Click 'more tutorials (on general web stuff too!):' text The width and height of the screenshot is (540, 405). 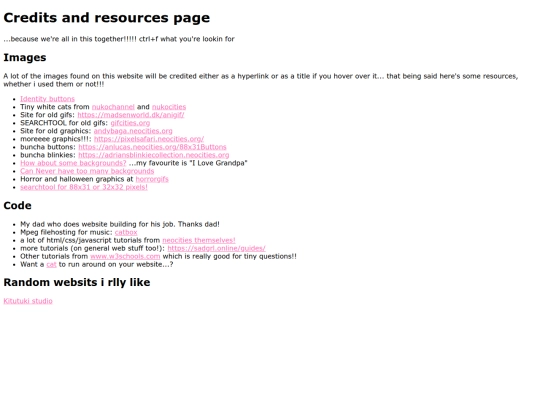click(93, 248)
